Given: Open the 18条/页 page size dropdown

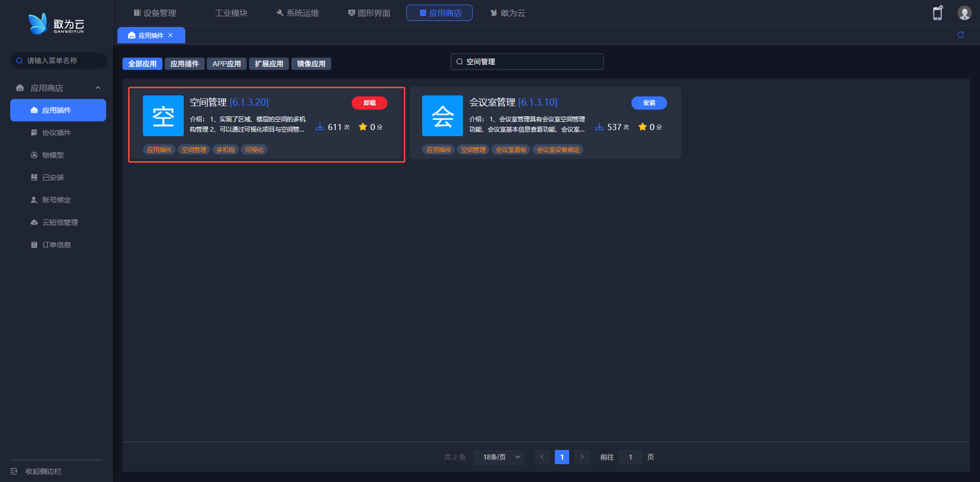Looking at the screenshot, I should click(x=499, y=457).
